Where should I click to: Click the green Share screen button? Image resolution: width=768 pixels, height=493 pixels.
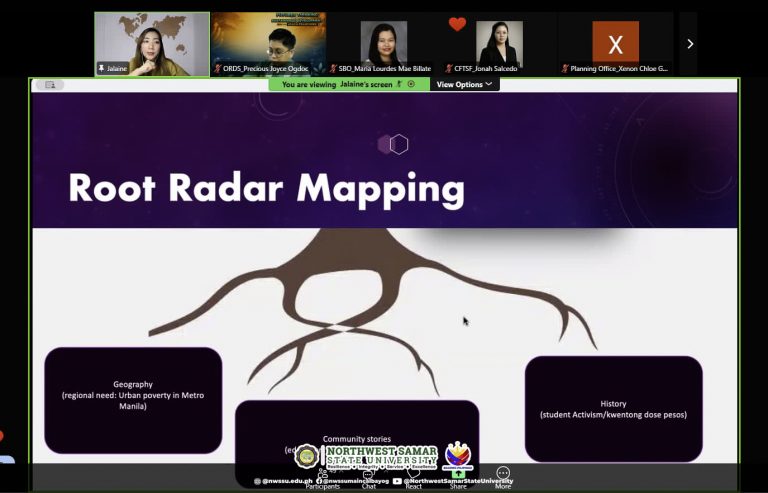458,478
